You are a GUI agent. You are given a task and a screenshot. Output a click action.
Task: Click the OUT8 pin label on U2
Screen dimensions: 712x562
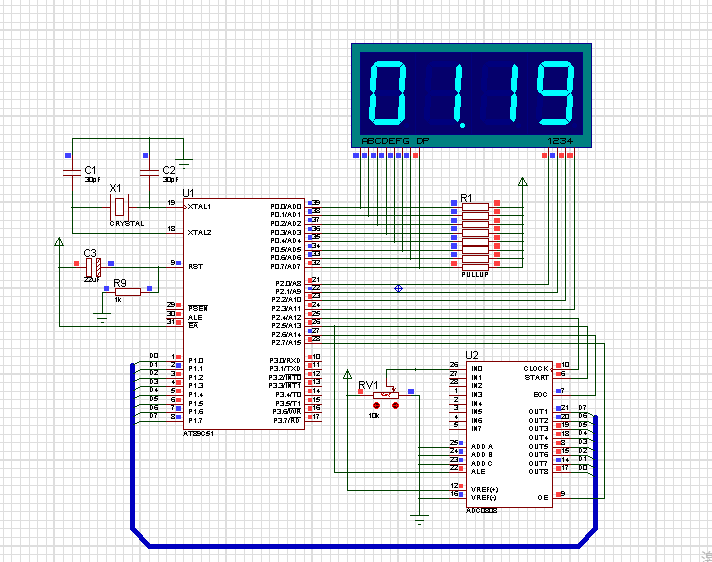tap(538, 472)
